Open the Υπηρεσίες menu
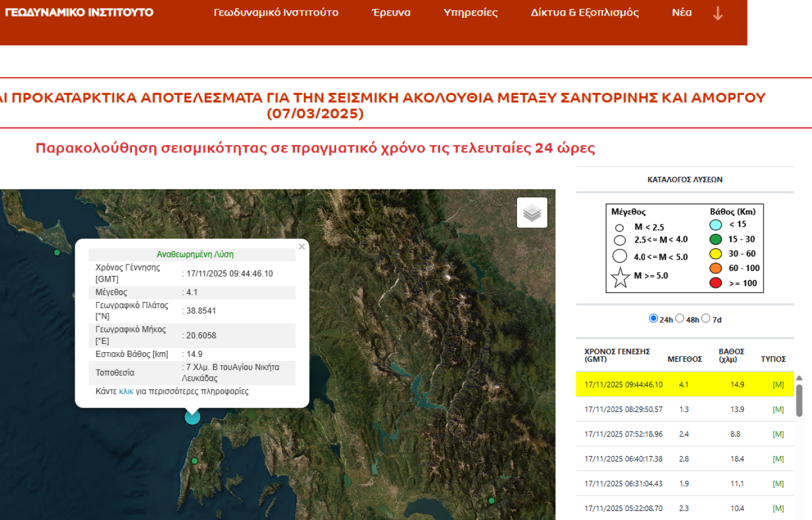The image size is (812, 520). [470, 12]
